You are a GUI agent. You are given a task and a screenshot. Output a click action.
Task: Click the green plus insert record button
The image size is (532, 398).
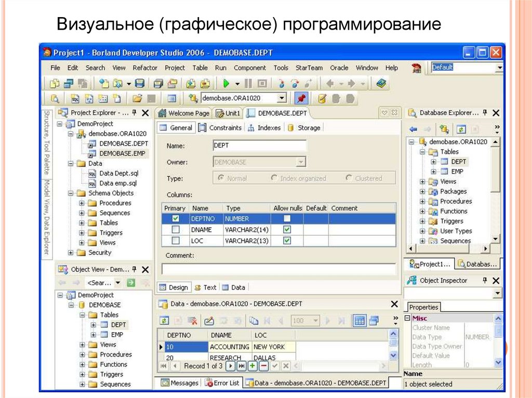pos(252,366)
